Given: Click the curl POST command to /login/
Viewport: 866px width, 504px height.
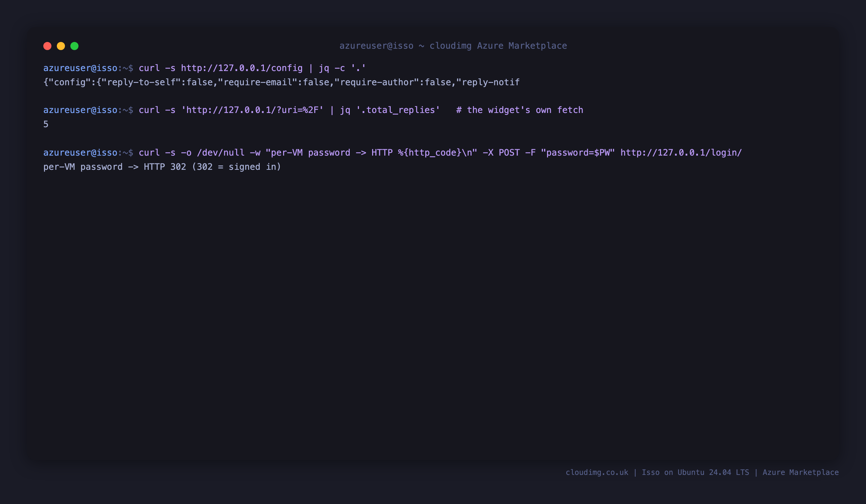Looking at the screenshot, I should tap(440, 153).
